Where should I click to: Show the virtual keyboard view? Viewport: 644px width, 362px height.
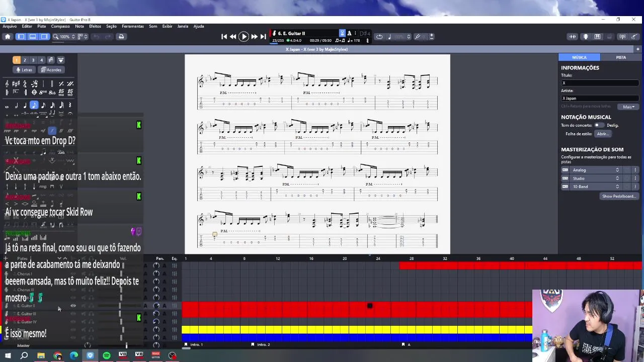597,37
